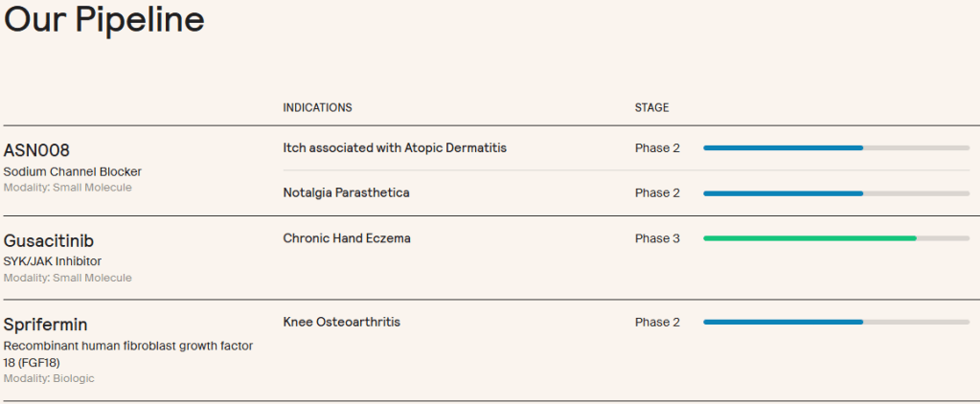Click the Our Pipeline heading
The width and height of the screenshot is (980, 404).
click(104, 20)
